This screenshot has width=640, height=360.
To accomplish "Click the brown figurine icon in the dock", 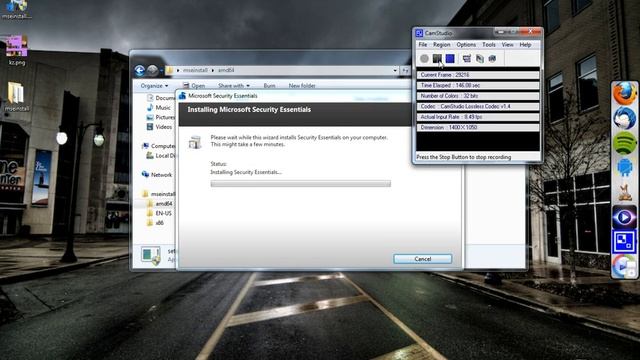I will coord(624,192).
